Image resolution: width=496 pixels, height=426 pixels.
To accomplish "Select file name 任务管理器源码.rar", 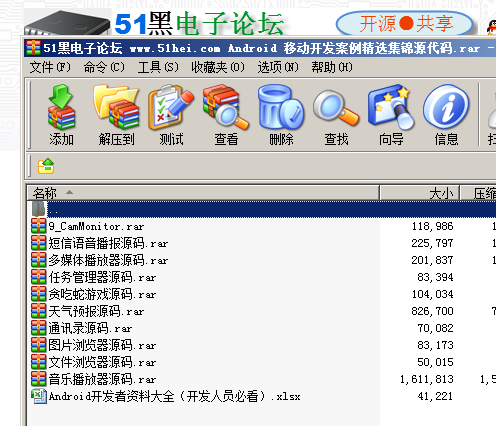I will tap(102, 277).
